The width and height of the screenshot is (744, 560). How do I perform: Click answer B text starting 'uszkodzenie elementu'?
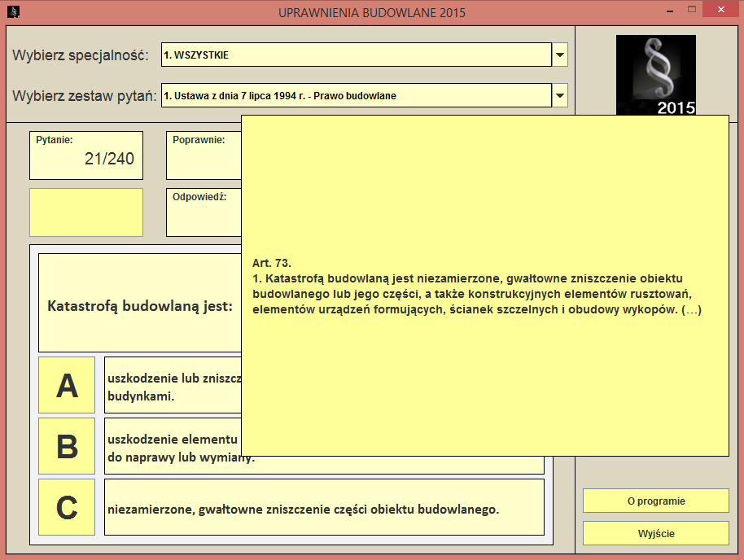coord(173,446)
